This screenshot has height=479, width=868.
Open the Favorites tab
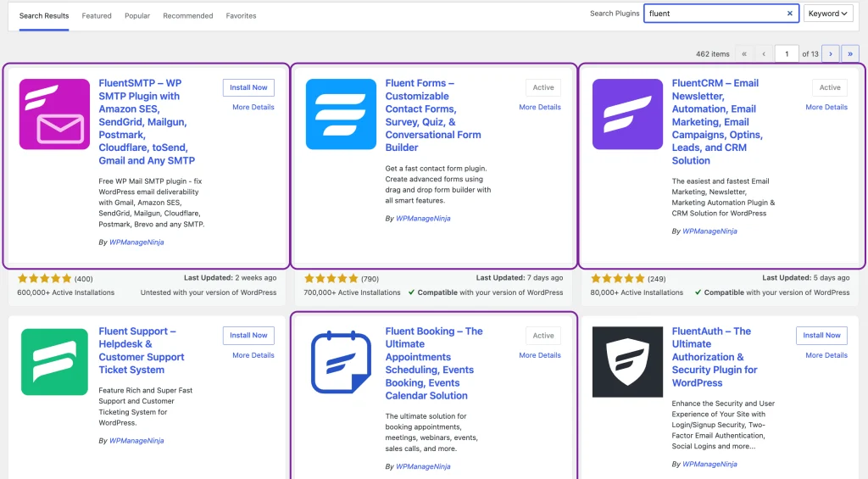(241, 15)
